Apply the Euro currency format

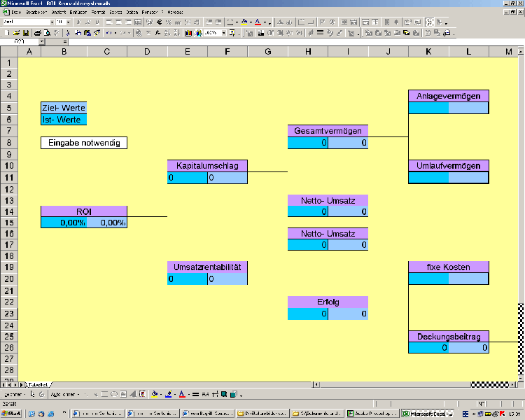coord(160,22)
